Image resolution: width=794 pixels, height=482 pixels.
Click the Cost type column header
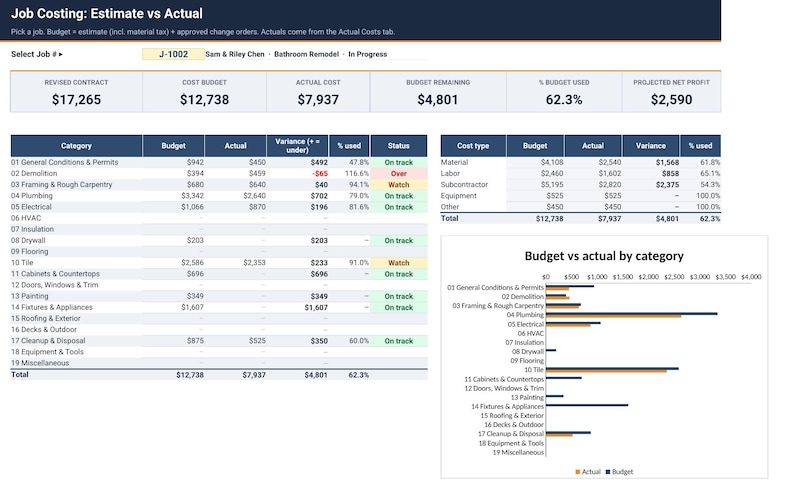(x=473, y=146)
